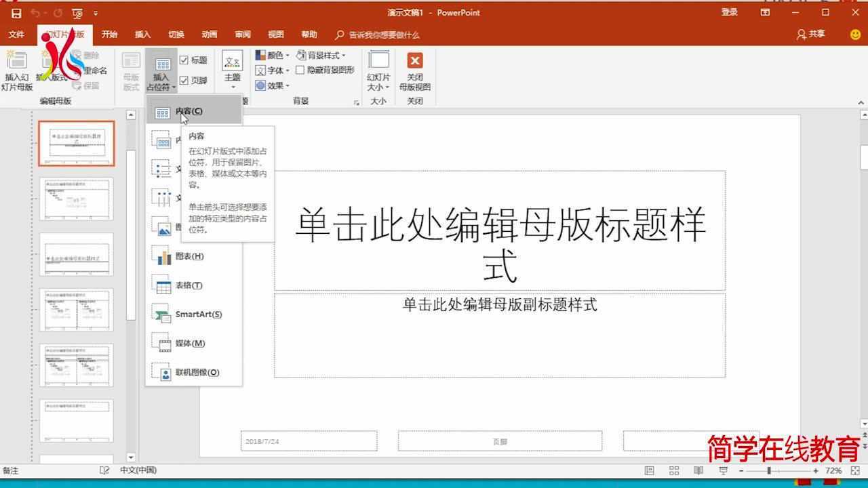Click the Sign in (登录) button
This screenshot has width=868, height=488.
pyautogui.click(x=729, y=12)
